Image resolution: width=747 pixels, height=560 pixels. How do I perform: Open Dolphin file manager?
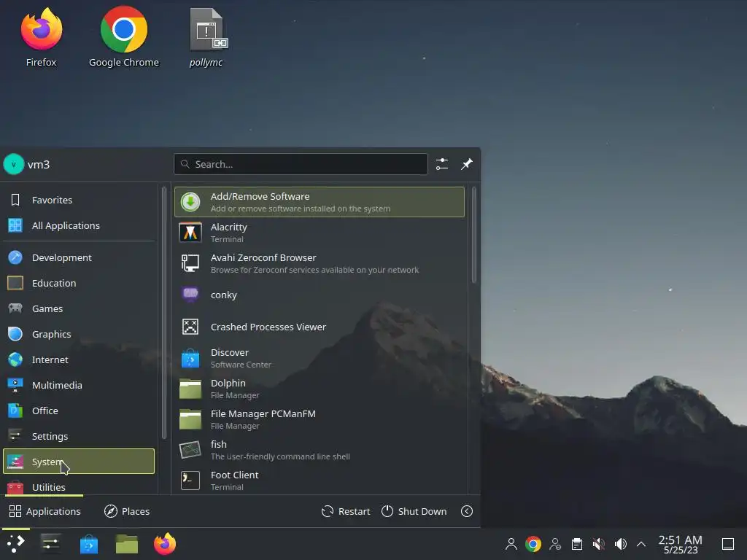point(320,389)
